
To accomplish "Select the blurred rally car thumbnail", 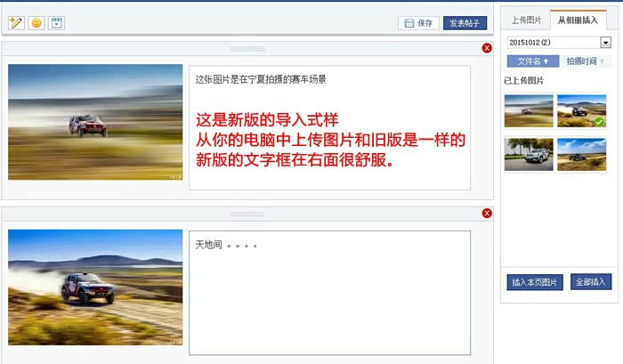I will pos(529,110).
